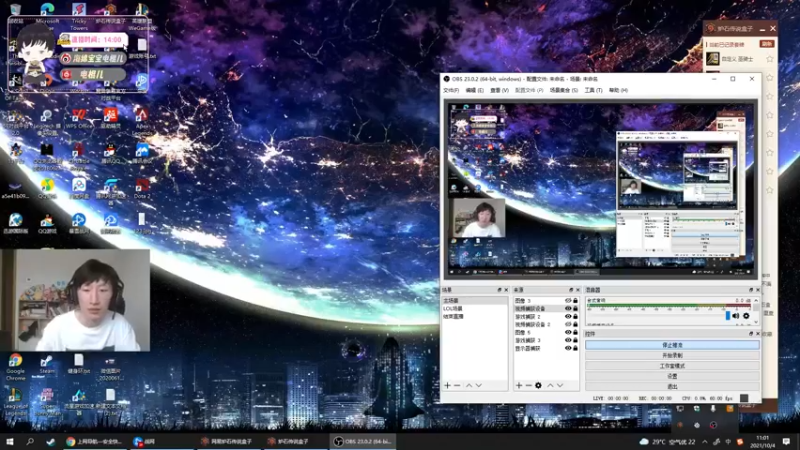This screenshot has width=800, height=450.
Task: Open Dota 2 desktop icon
Action: point(142,189)
